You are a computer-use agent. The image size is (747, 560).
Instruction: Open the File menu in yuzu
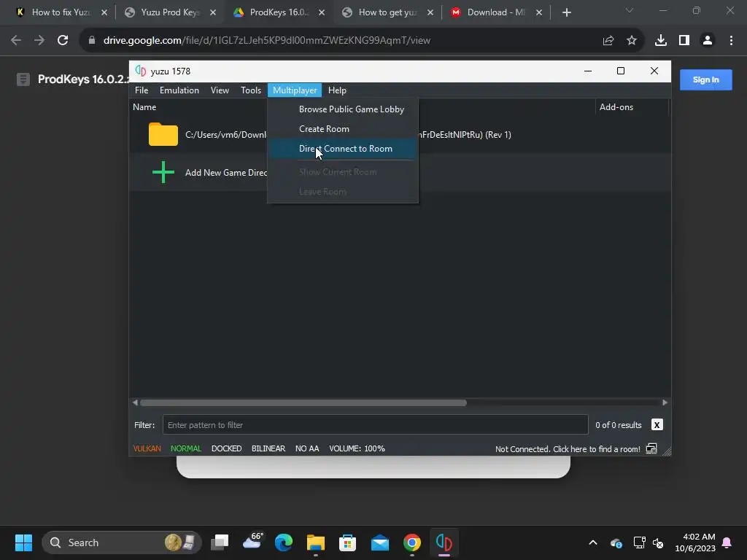pyautogui.click(x=142, y=90)
